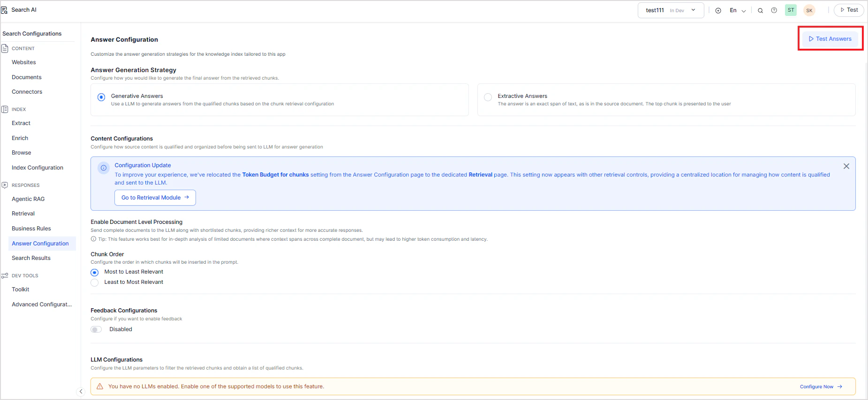Open the En language dropdown
This screenshot has width=868, height=400.
[x=738, y=10]
